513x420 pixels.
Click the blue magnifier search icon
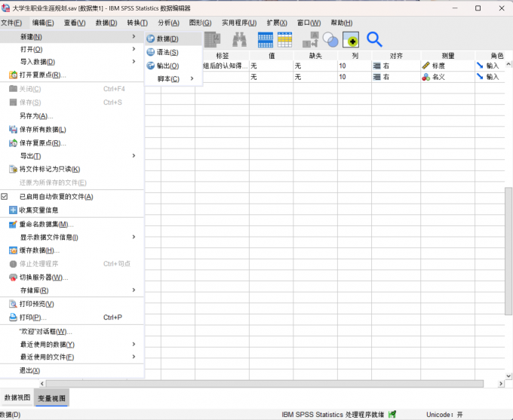[x=374, y=39]
